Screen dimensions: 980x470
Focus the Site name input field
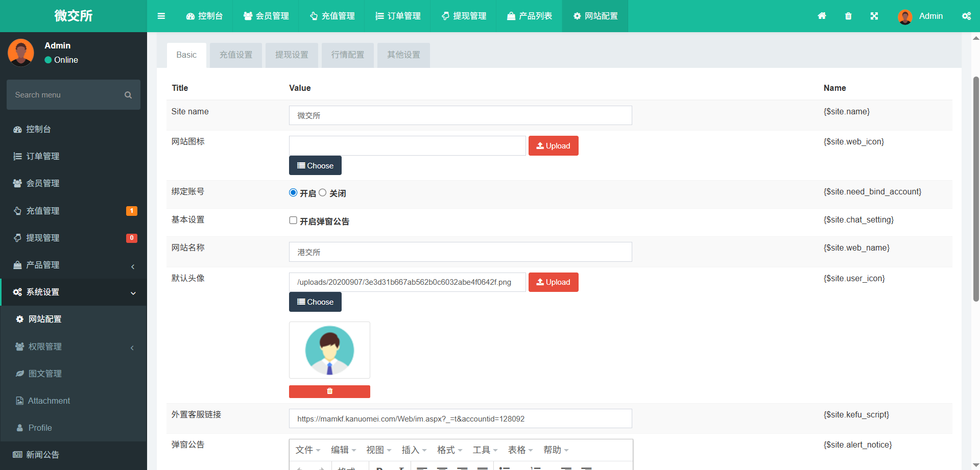460,115
